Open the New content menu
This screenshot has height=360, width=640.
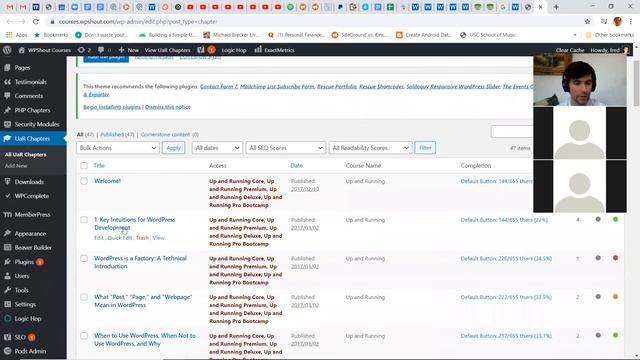point(129,50)
